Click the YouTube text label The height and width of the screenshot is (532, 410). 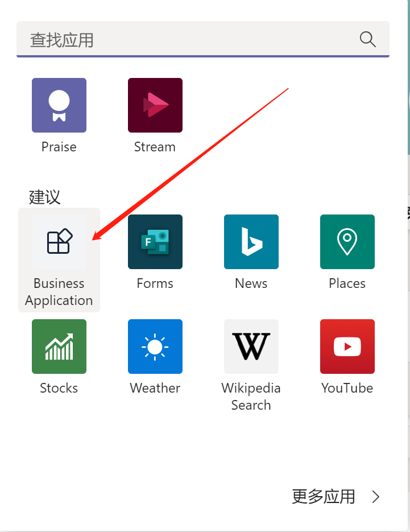(x=347, y=388)
